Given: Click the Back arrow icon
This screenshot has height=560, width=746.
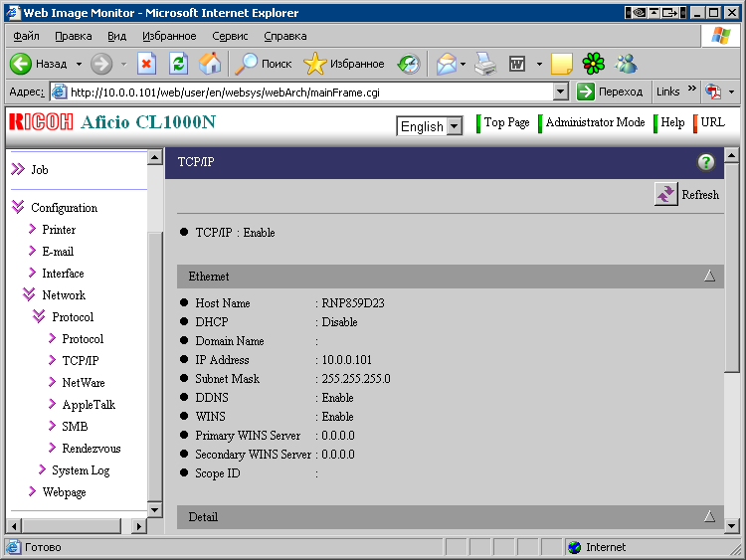Looking at the screenshot, I should (21, 64).
